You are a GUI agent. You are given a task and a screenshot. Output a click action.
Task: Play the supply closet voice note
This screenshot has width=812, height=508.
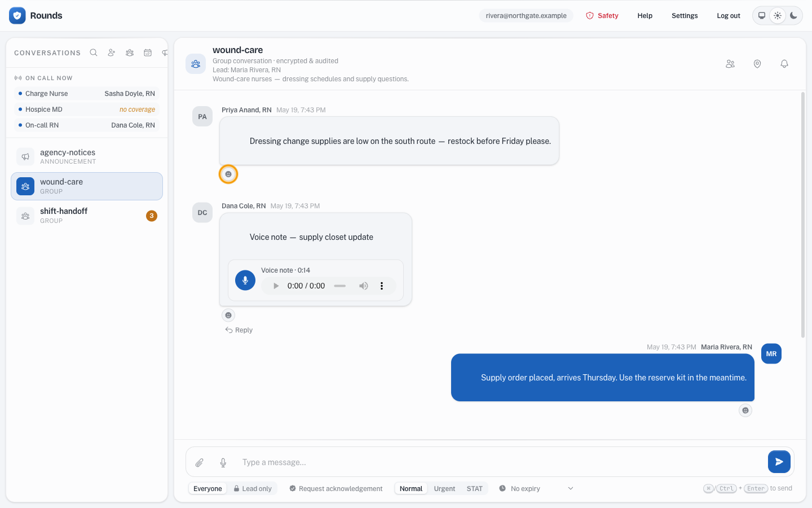click(276, 286)
